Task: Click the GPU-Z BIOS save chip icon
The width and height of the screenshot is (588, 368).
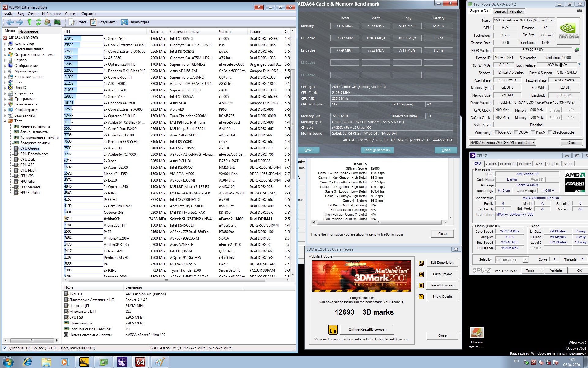Action: coord(577,50)
